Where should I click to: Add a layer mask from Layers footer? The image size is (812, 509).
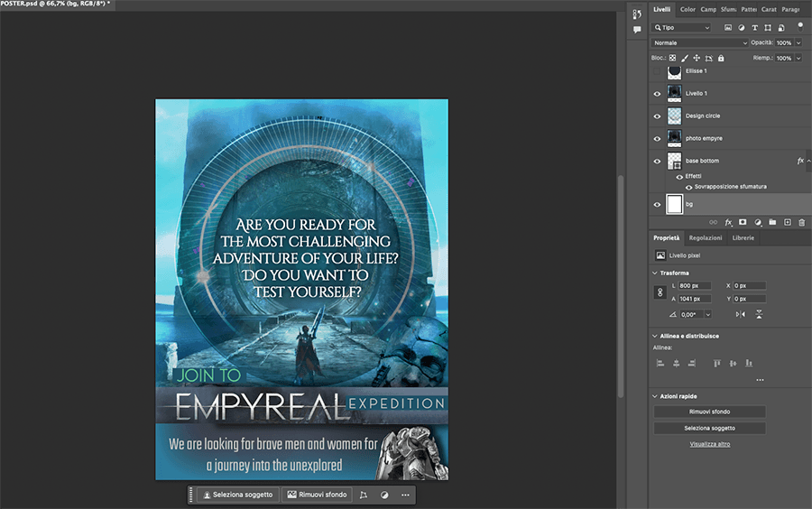click(x=743, y=221)
